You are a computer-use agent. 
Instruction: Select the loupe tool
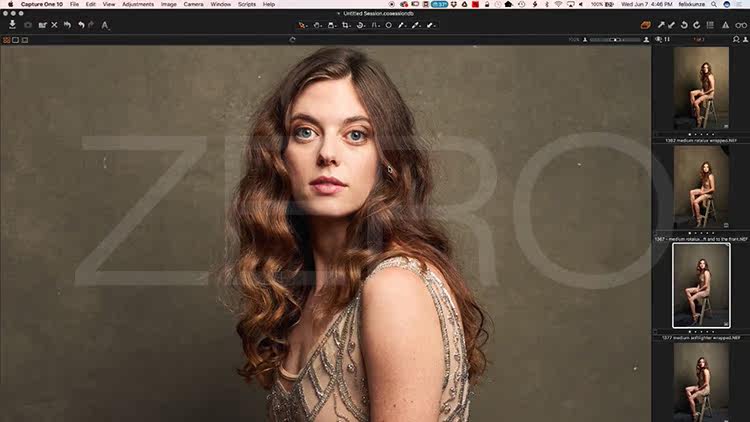(331, 25)
